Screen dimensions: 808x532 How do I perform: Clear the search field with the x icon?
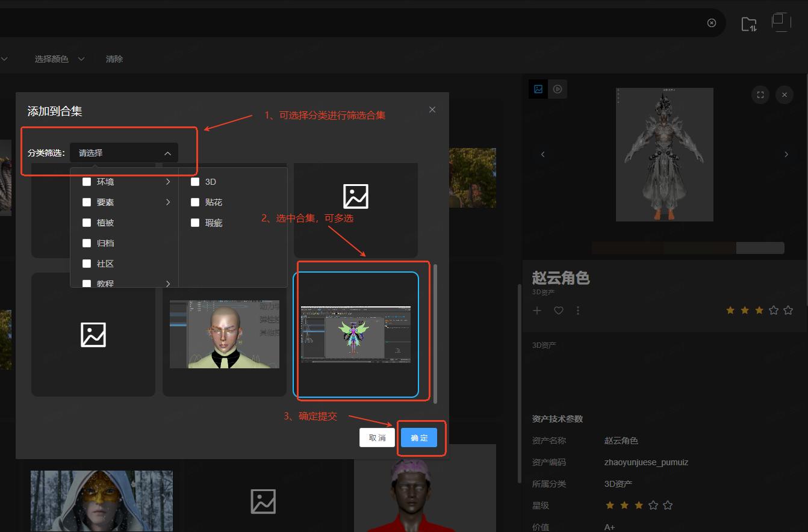click(712, 23)
